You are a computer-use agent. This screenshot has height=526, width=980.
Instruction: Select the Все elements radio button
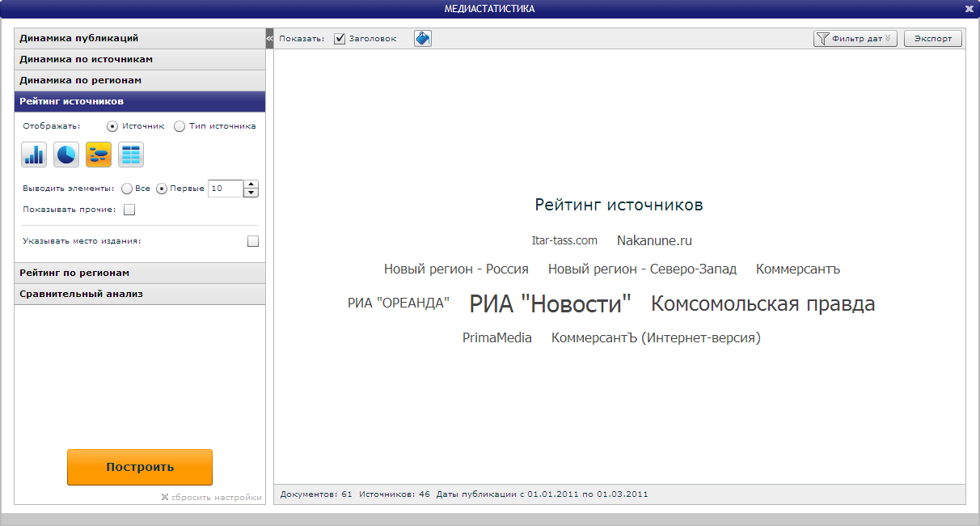(127, 189)
